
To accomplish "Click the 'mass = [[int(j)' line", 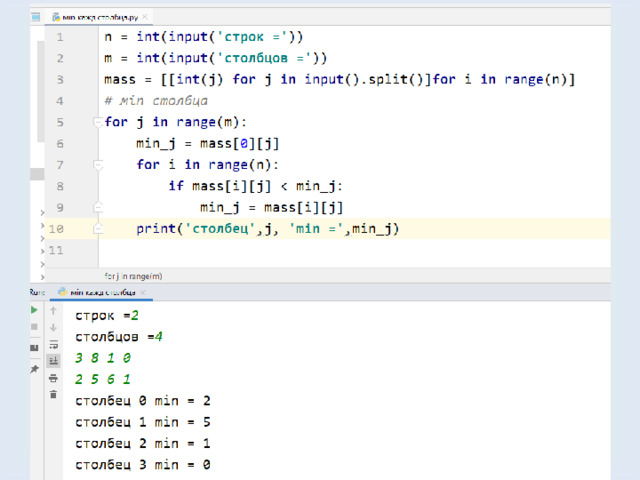I will pyautogui.click(x=340, y=79).
